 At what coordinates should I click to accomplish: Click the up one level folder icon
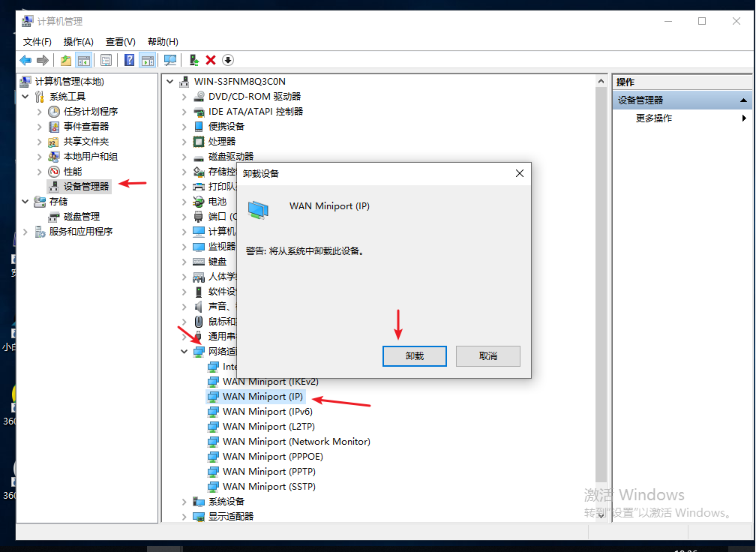[66, 60]
